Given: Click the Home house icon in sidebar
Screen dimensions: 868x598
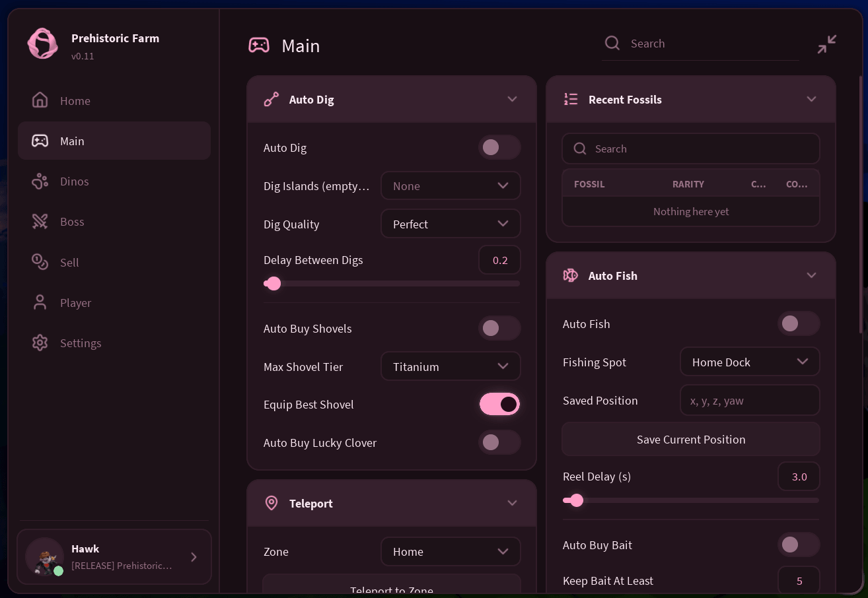Looking at the screenshot, I should [40, 100].
